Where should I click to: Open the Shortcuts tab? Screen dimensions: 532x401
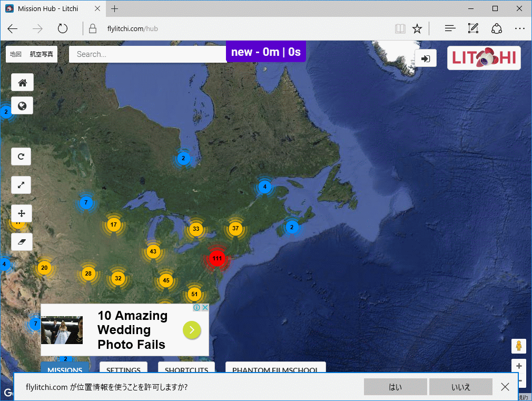[186, 368]
